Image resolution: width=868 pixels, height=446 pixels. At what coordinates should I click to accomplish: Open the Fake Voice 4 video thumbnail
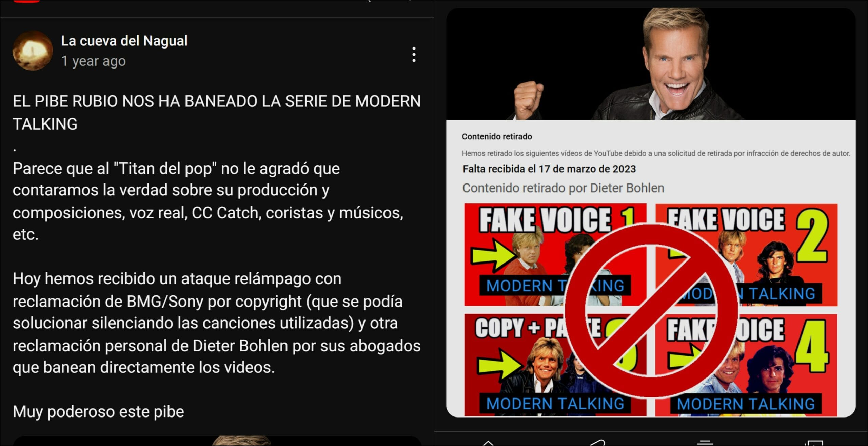click(746, 365)
